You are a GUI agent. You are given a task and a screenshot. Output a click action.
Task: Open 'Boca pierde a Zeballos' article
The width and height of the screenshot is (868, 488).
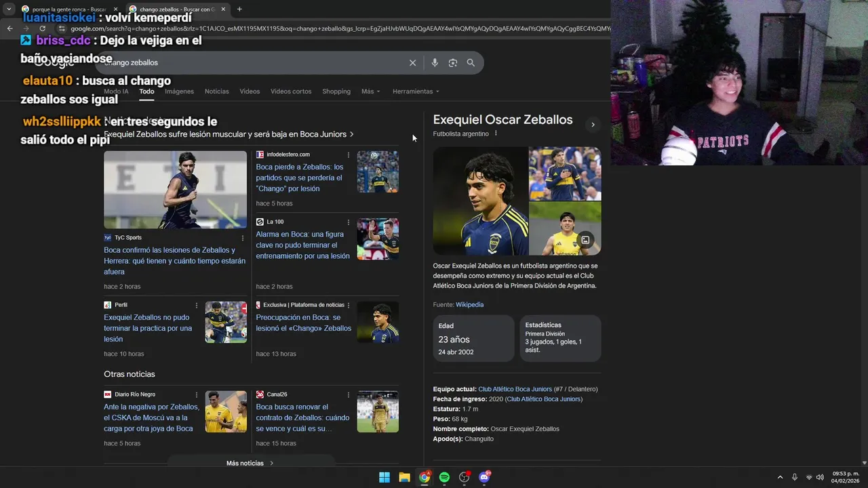300,178
